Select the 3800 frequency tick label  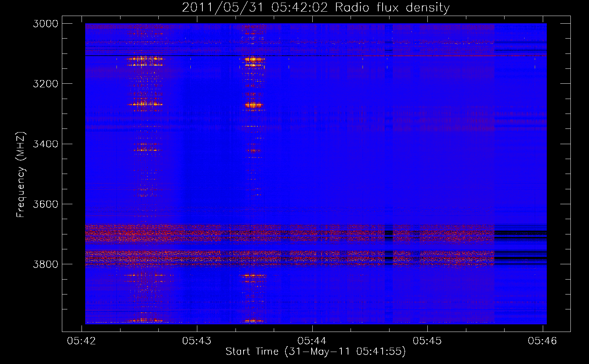[x=46, y=264]
